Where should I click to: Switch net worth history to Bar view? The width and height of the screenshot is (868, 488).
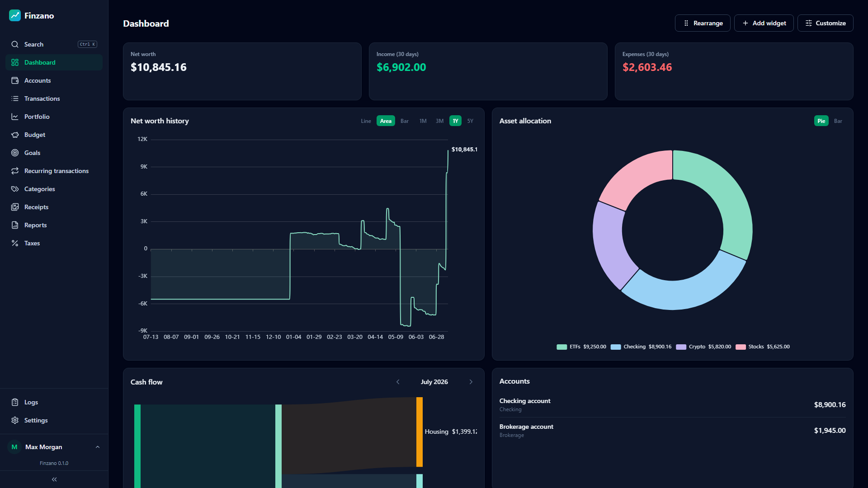click(405, 121)
